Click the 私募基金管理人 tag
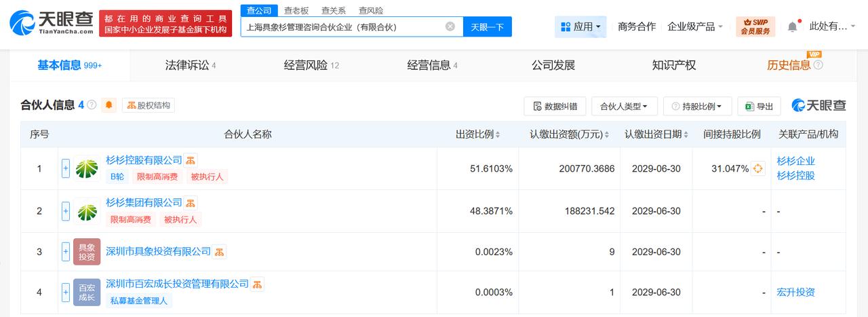Image resolution: width=868 pixels, height=317 pixels. coord(138,300)
